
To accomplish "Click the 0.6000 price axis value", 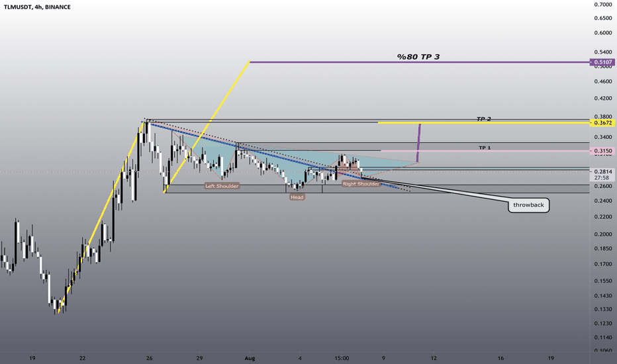I will click(603, 32).
